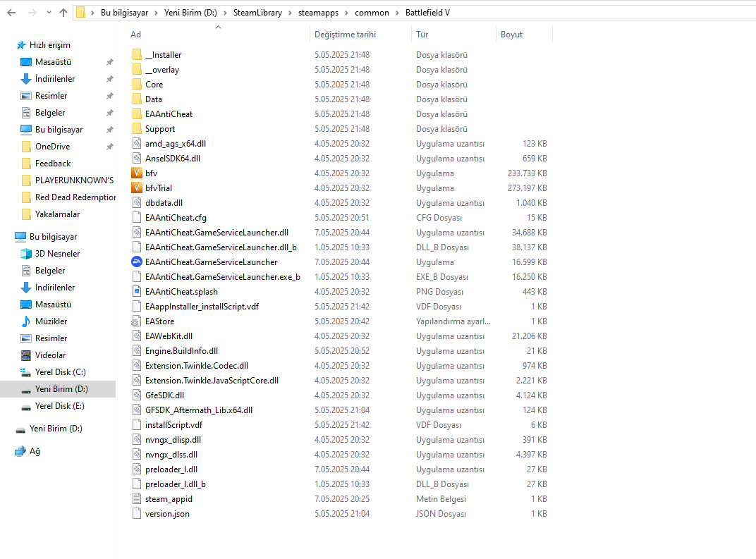Open 'Resimler' icon under quick access
756x559 pixels.
pyautogui.click(x=26, y=95)
